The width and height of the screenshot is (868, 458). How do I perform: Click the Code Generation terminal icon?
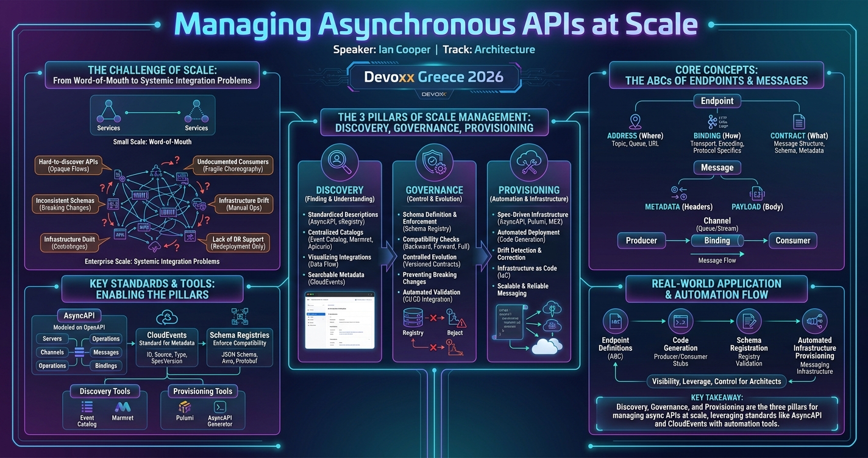tap(680, 322)
